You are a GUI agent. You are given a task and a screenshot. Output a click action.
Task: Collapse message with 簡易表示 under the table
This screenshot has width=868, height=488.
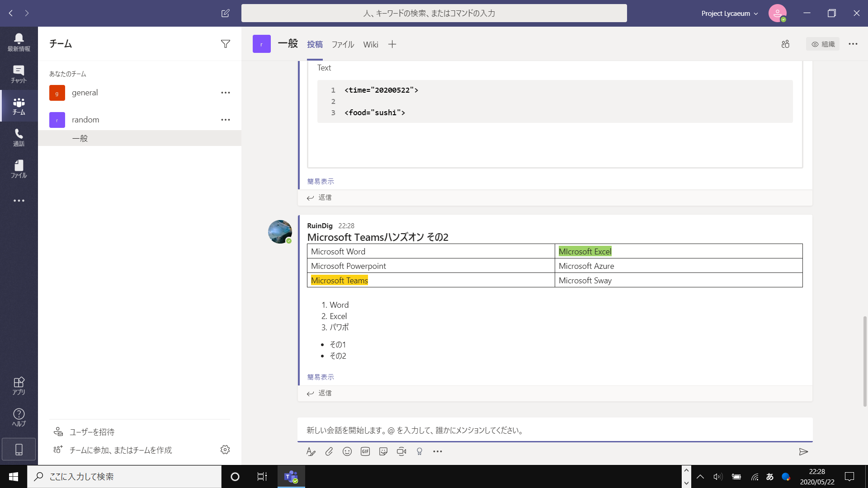pos(321,377)
